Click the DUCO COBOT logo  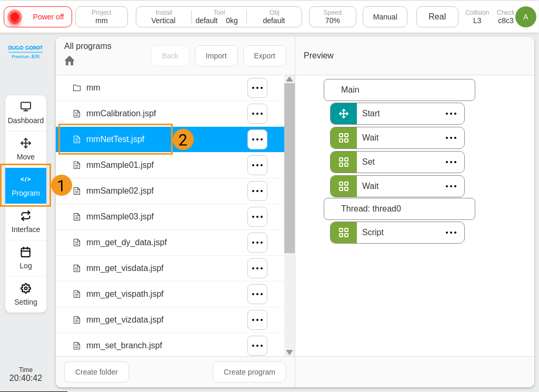click(x=25, y=52)
